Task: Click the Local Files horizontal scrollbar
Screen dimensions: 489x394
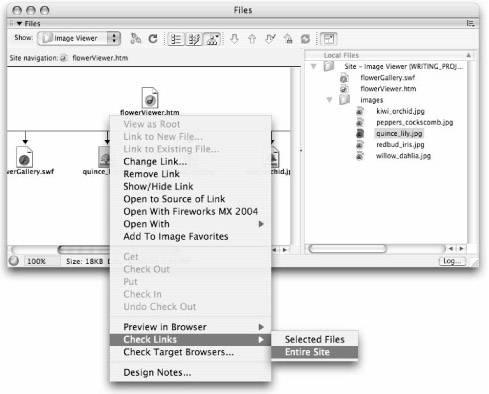Action: (x=377, y=249)
